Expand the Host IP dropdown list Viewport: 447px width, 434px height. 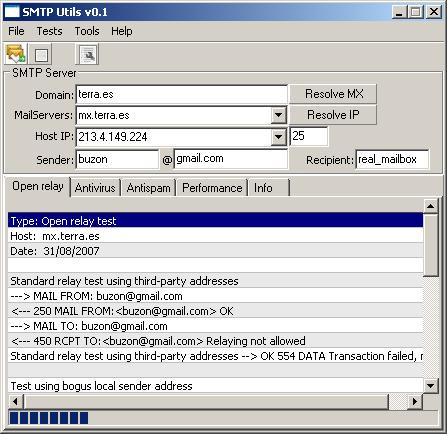[278, 136]
